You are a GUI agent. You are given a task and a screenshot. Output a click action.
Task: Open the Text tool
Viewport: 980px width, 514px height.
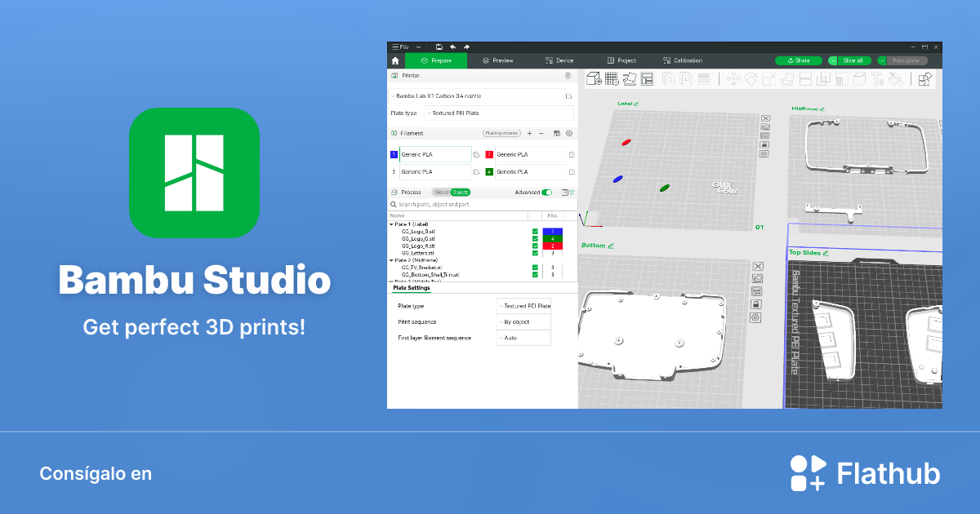(876, 79)
